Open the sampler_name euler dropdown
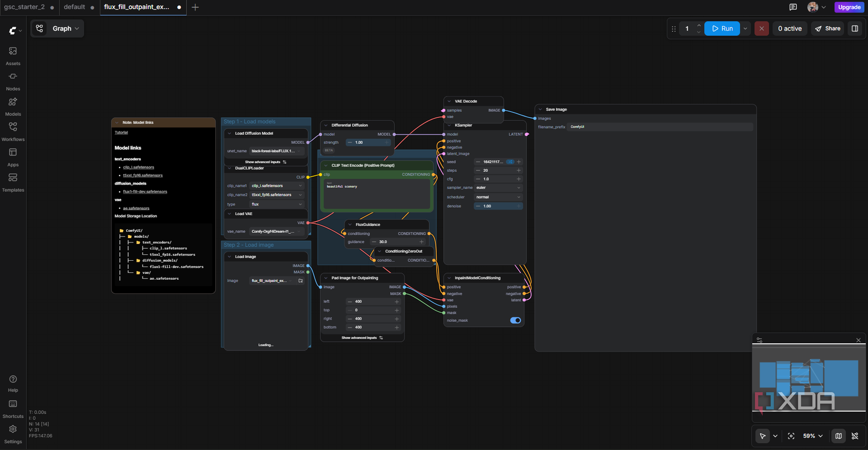 pos(498,188)
